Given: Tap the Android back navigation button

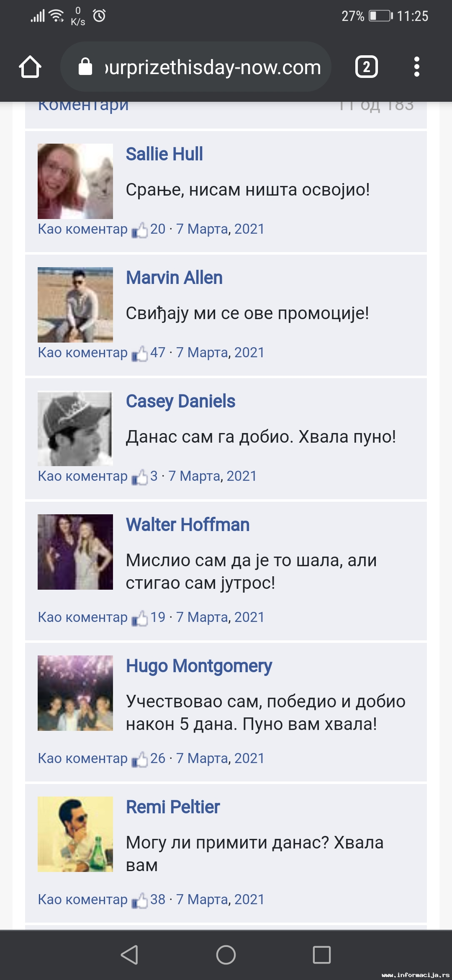Looking at the screenshot, I should (x=129, y=955).
